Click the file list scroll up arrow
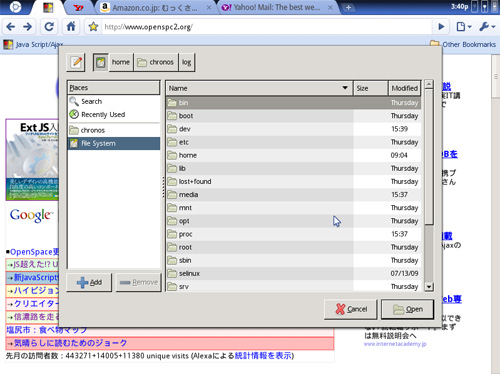Viewport: 500px width, 374px height. (x=429, y=84)
